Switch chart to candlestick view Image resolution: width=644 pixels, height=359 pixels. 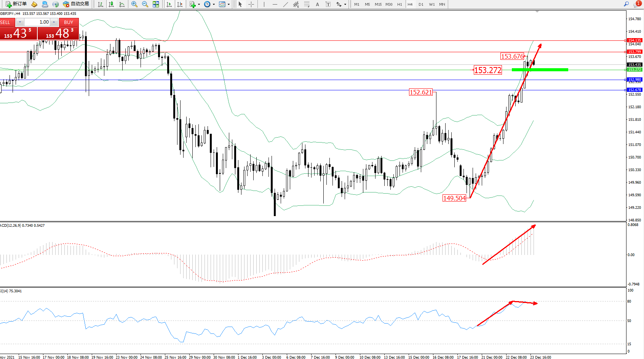point(111,4)
